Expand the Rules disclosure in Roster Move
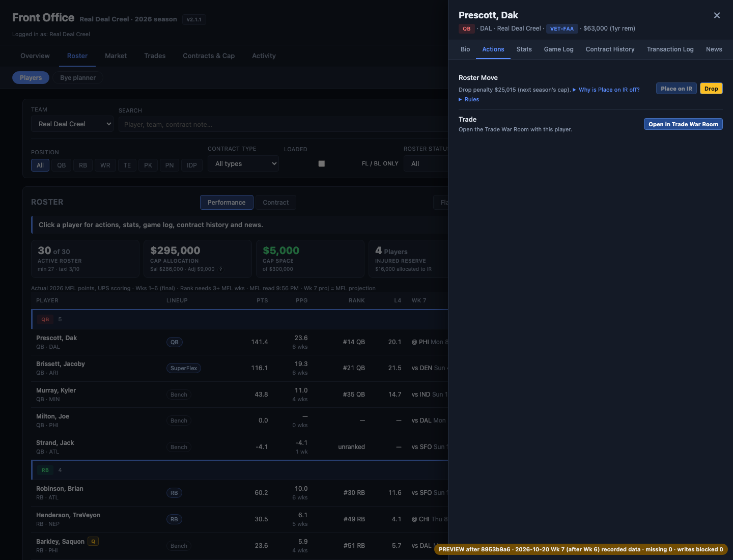This screenshot has width=733, height=560. [469, 100]
